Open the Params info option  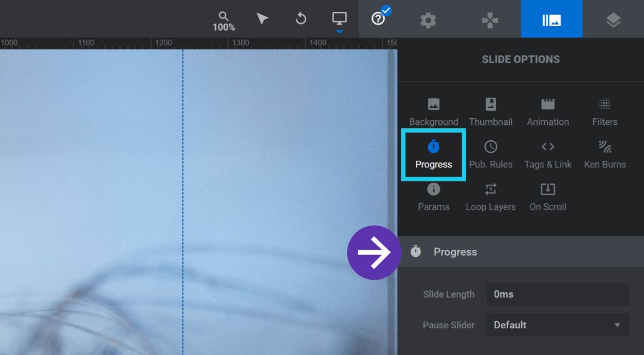434,197
